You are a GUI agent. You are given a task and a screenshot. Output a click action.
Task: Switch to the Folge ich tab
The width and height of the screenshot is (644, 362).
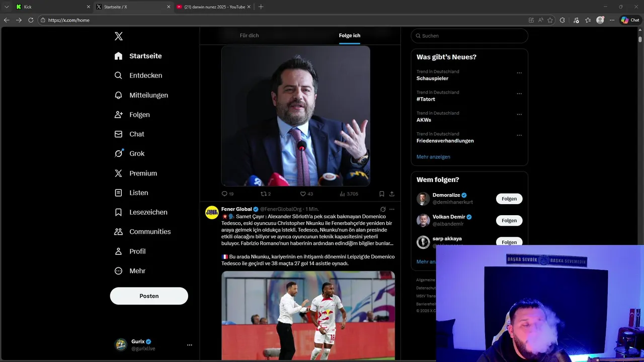point(349,36)
